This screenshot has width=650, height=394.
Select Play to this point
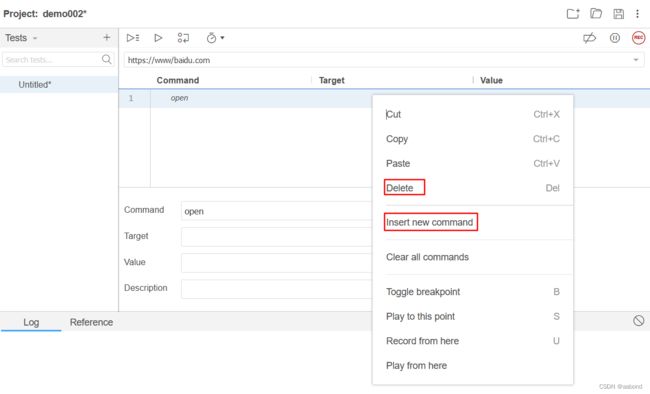(x=473, y=316)
